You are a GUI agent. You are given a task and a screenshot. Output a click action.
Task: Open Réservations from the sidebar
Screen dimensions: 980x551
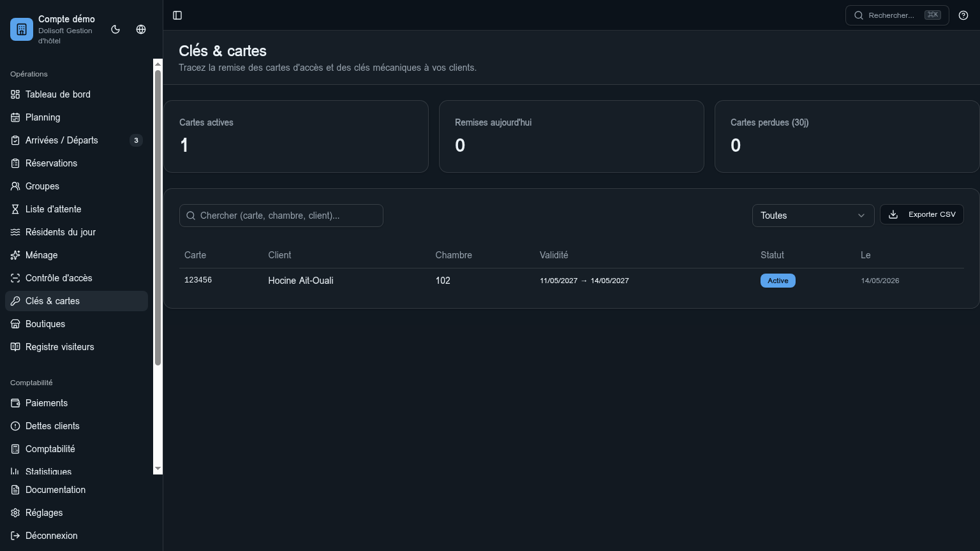coord(77,163)
